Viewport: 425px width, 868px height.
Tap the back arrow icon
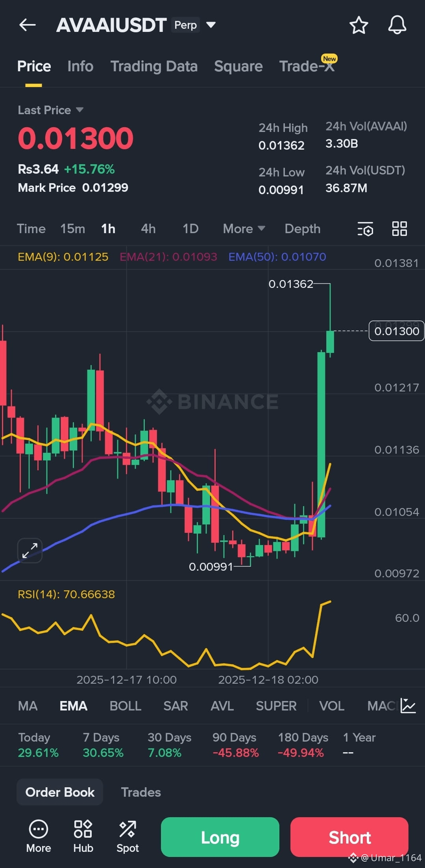click(28, 25)
